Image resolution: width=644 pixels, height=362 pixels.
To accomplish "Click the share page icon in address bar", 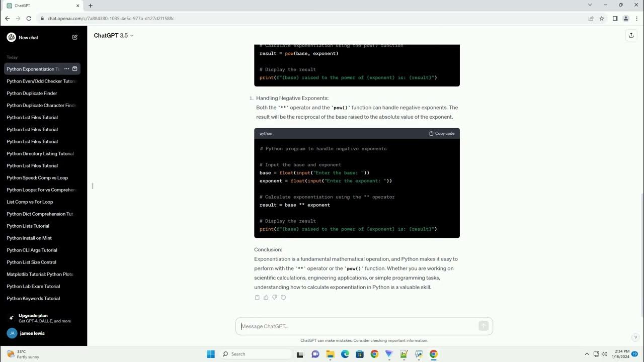I will tap(591, 19).
